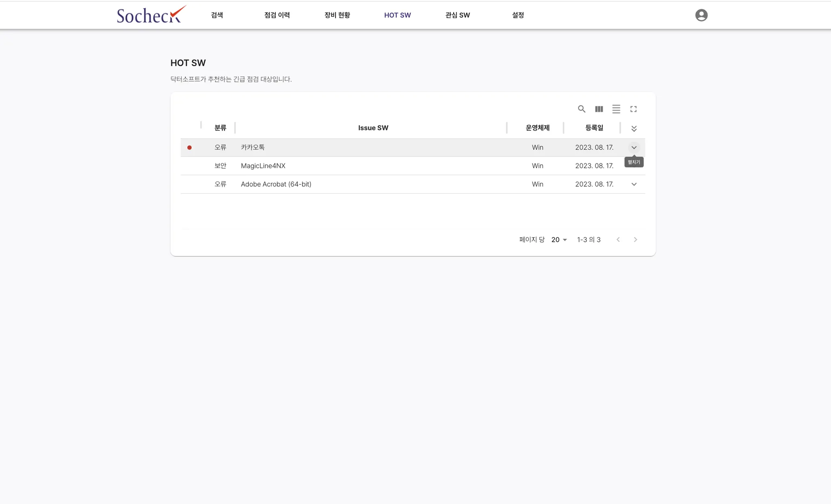Expand the 카카오톡 row details
The height and width of the screenshot is (504, 831).
[x=634, y=147]
